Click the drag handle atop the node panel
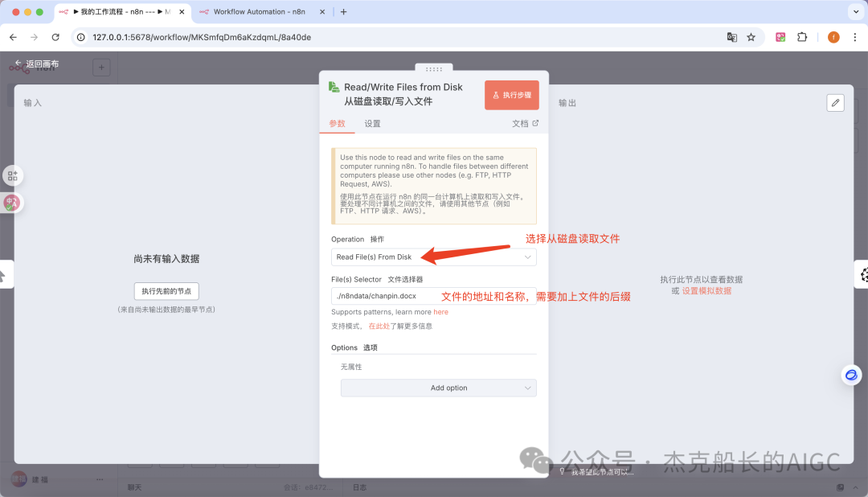 pyautogui.click(x=434, y=68)
